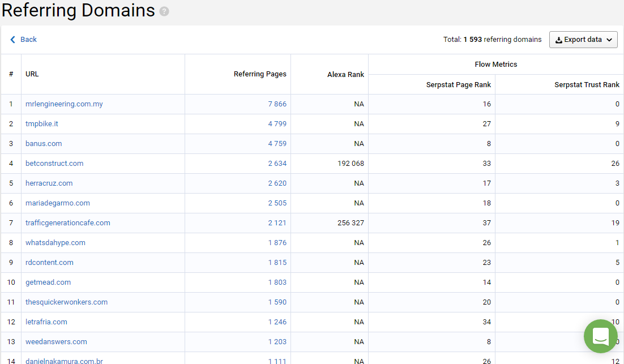The height and width of the screenshot is (364, 624).
Task: Open mariadegarmo.com domain link
Action: (58, 203)
